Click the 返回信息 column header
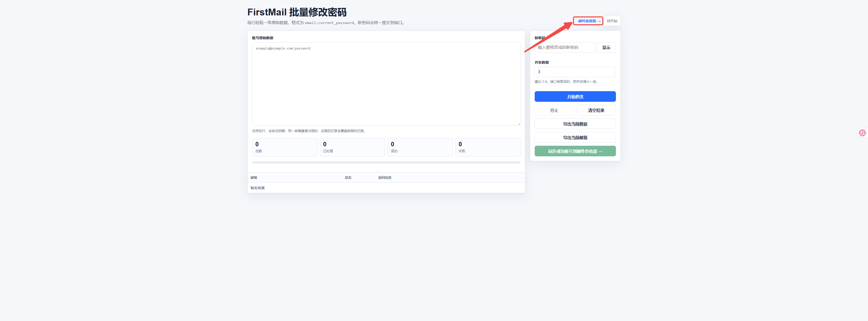This screenshot has height=321, width=868. [385, 177]
